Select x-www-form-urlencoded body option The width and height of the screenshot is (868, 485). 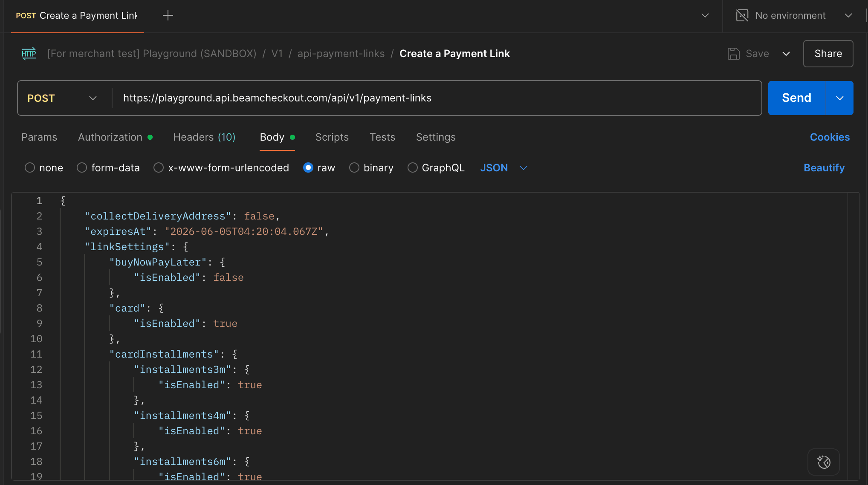tap(159, 168)
